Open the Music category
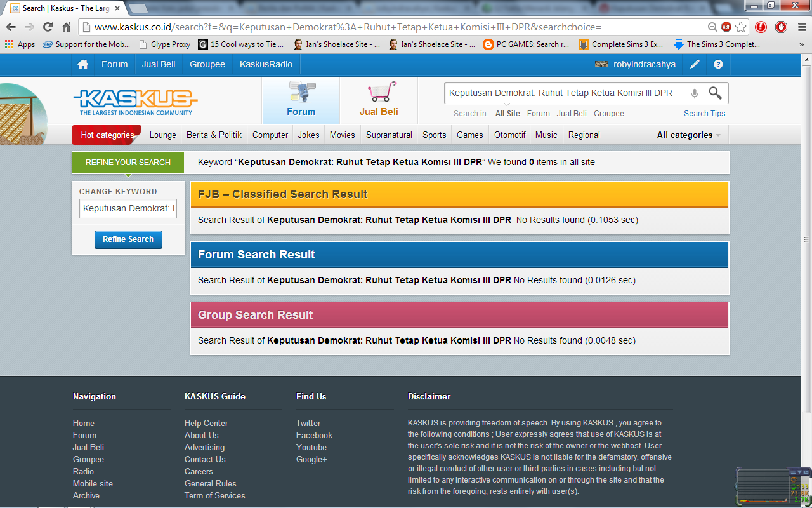 [546, 135]
